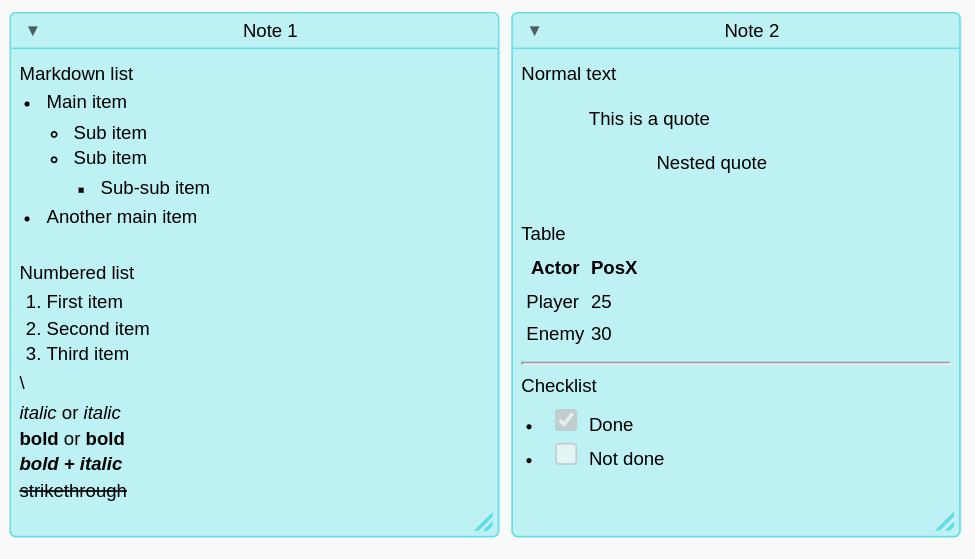Viewport: 975px width, 559px height.
Task: Click the This is a quote text
Action: coord(649,119)
